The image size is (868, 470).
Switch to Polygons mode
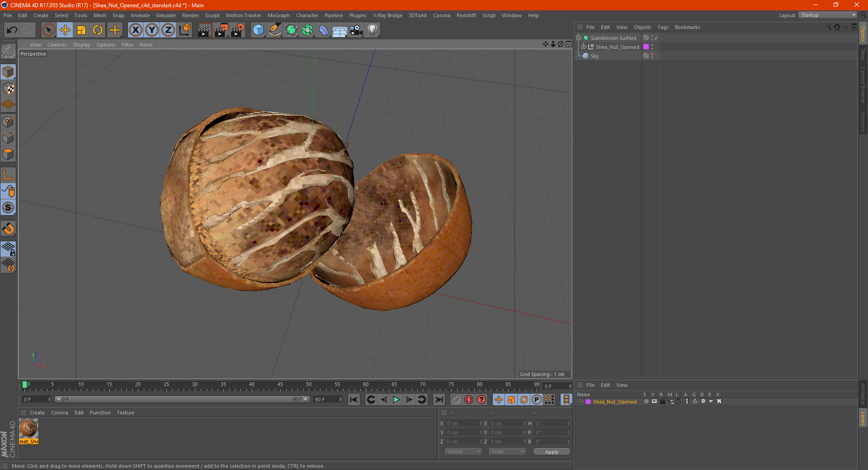pos(8,154)
